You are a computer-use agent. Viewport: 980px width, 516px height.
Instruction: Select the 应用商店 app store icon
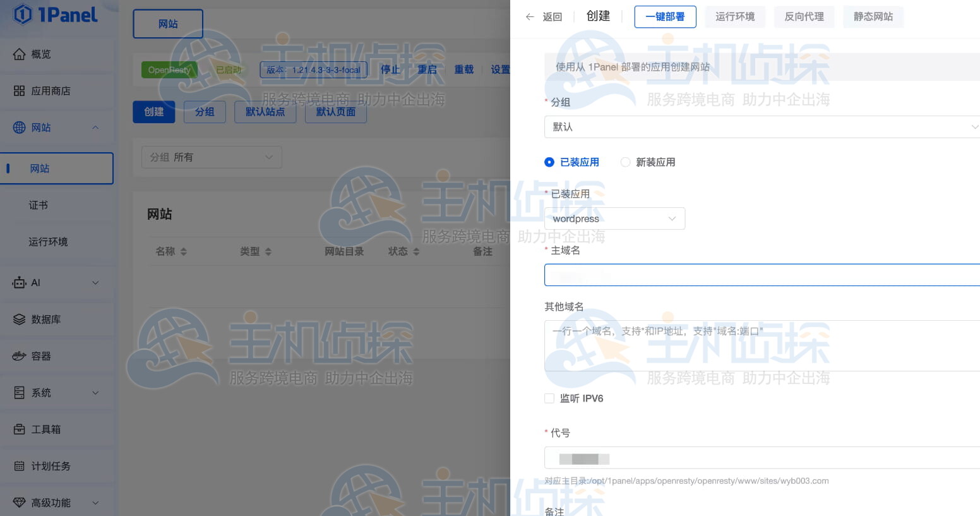20,91
